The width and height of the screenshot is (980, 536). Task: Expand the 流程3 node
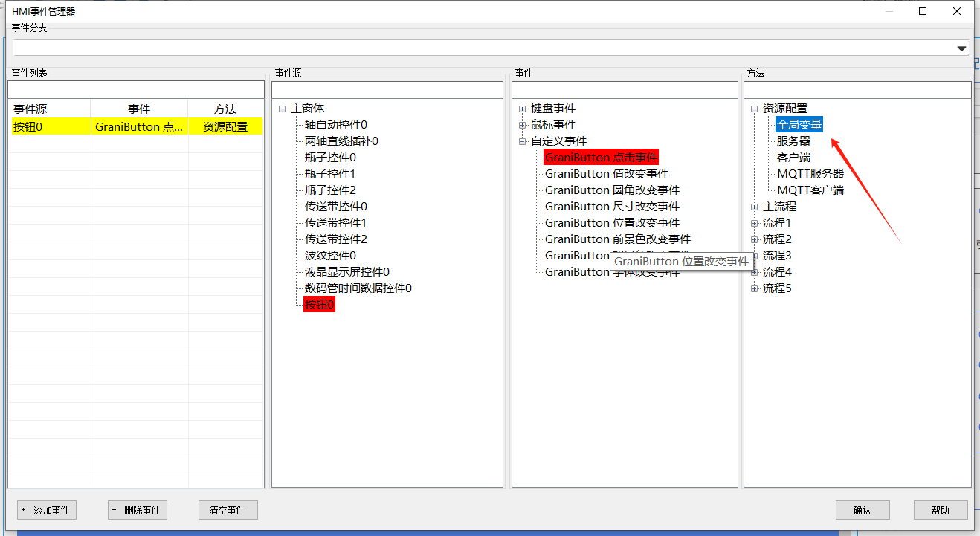[755, 256]
